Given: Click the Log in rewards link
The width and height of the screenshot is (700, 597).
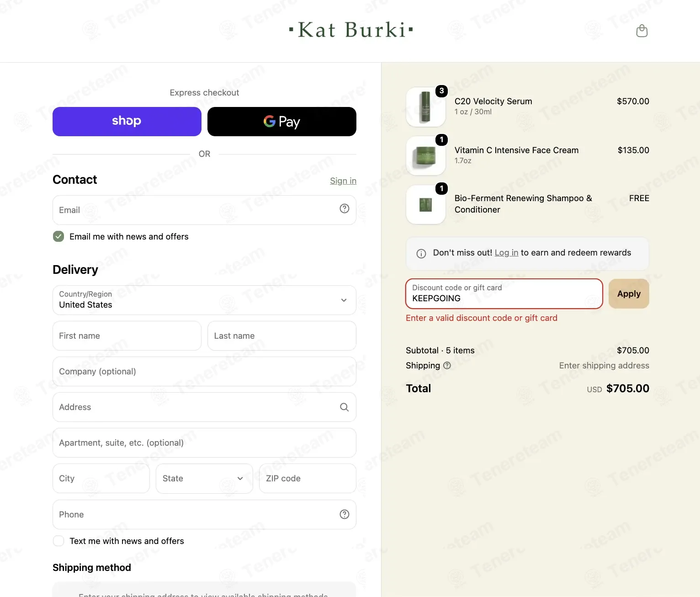Looking at the screenshot, I should (x=506, y=253).
